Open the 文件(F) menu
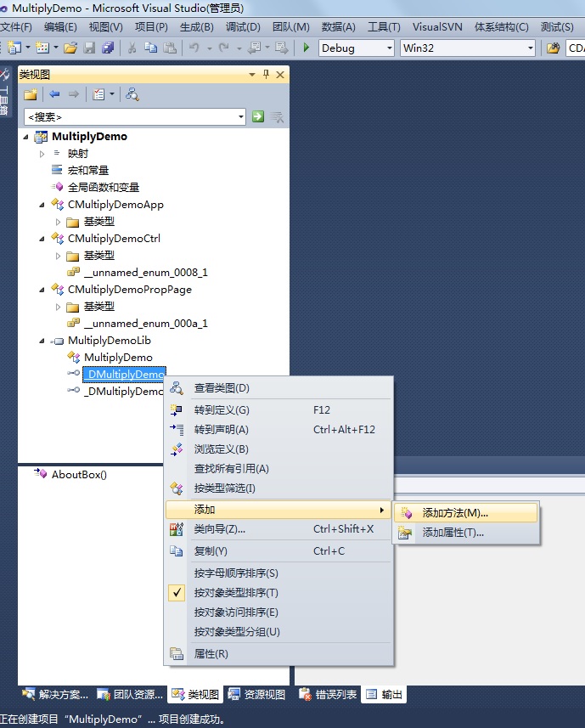This screenshot has width=585, height=728. tap(16, 27)
